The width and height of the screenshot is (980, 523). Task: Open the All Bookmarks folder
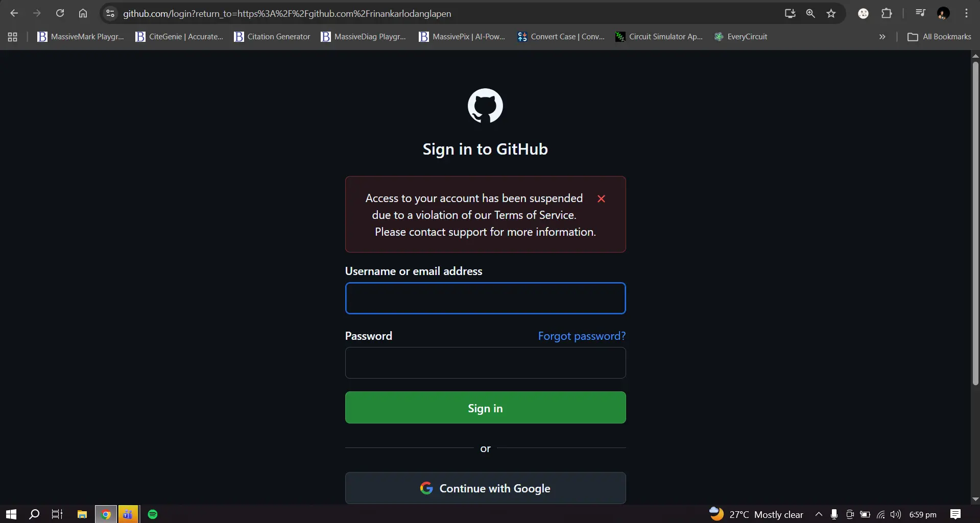(939, 37)
